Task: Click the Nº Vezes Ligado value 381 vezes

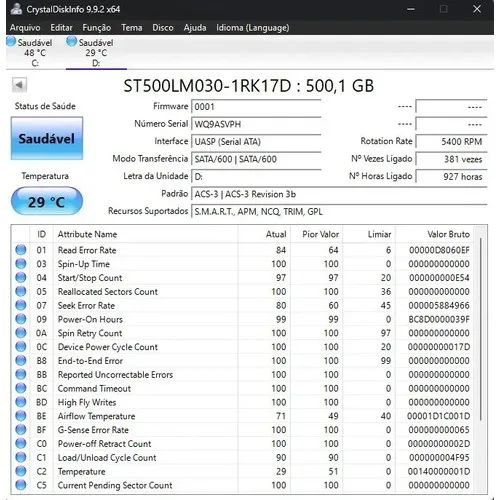Action: (x=451, y=159)
